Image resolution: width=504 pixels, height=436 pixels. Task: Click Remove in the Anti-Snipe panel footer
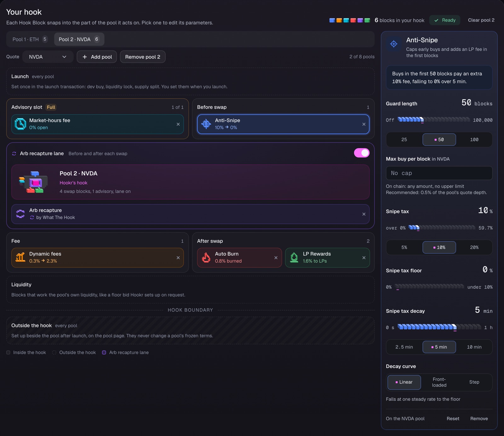tap(479, 419)
